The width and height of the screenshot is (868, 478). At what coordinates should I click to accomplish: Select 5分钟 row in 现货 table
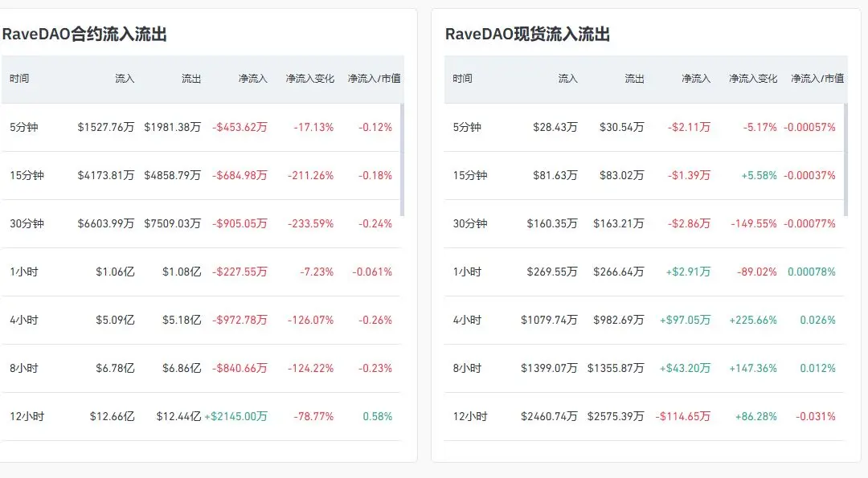click(645, 127)
